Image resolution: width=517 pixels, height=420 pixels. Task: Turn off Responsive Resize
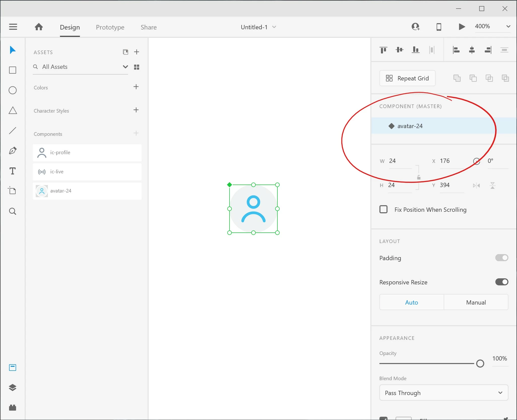[x=501, y=282]
